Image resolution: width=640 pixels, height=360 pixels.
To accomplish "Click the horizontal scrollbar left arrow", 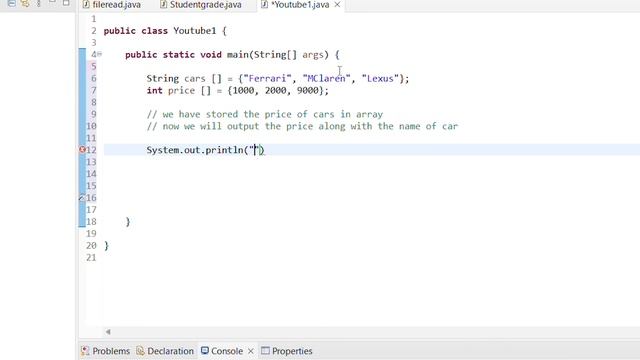I will [x=108, y=332].
